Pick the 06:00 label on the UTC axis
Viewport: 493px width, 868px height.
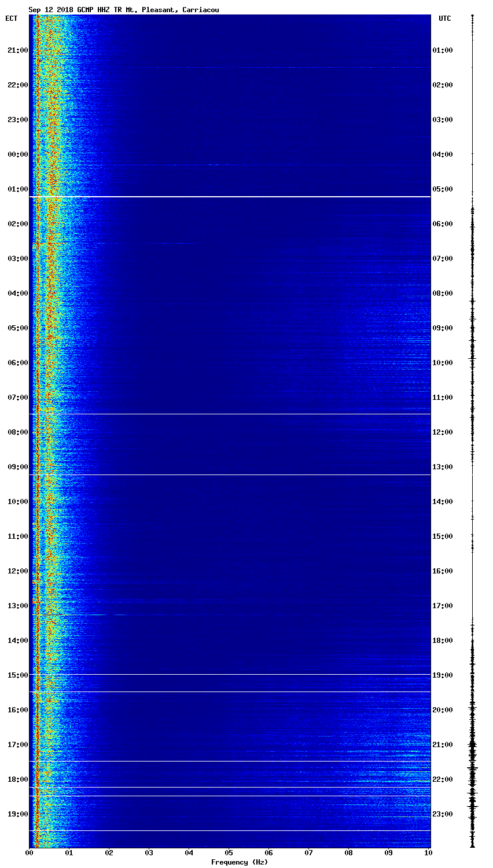pos(443,224)
